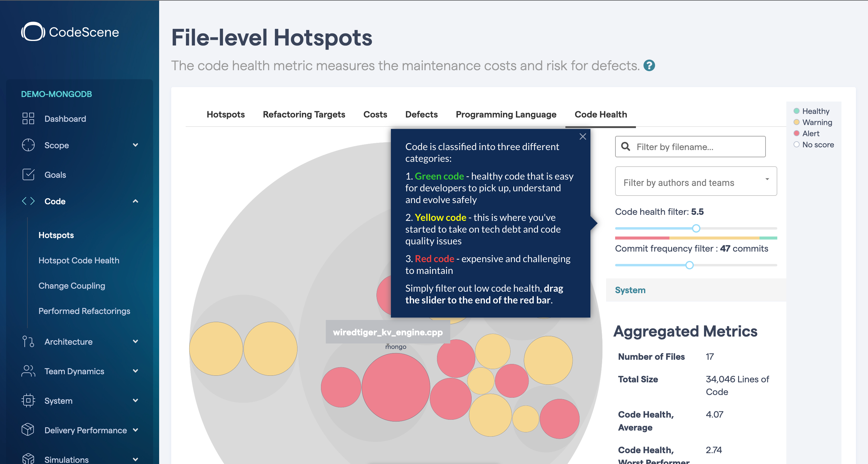Open the Dashboard grid icon
The image size is (868, 464).
tap(28, 119)
